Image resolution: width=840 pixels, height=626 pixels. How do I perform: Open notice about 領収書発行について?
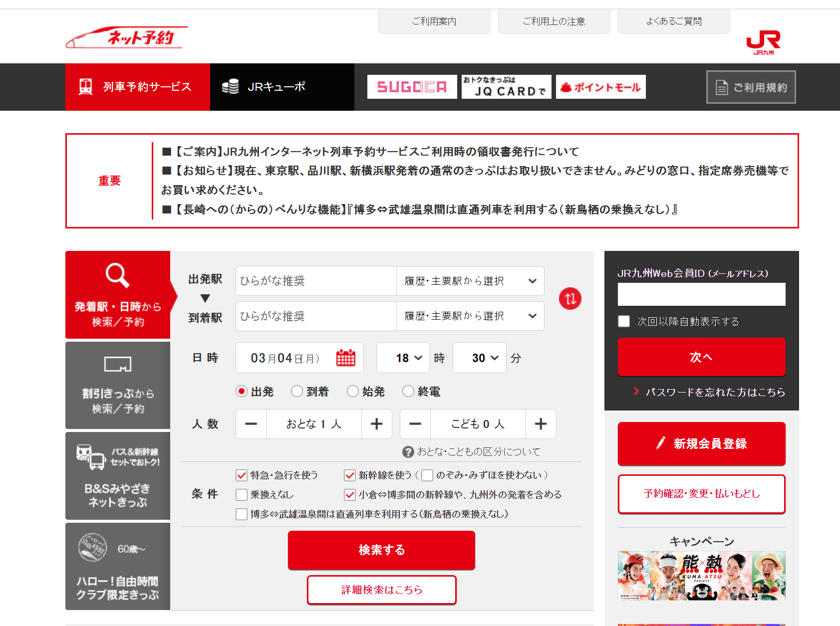[371, 151]
